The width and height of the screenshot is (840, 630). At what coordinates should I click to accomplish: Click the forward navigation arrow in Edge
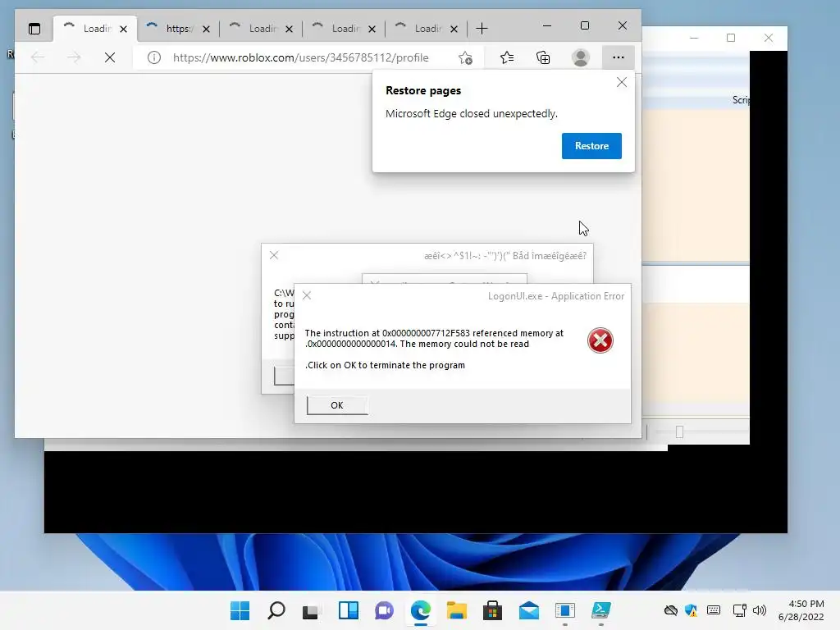pos(74,57)
